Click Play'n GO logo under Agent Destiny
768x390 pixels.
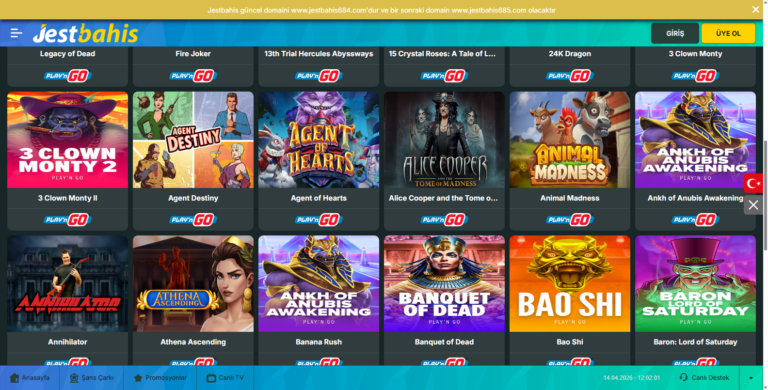click(193, 220)
